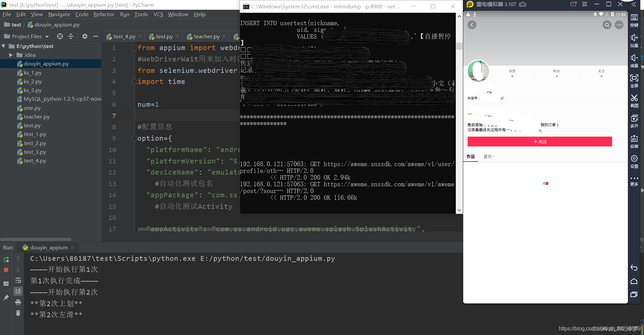Click the red 关注 follow button
644x335 pixels.
tap(540, 142)
